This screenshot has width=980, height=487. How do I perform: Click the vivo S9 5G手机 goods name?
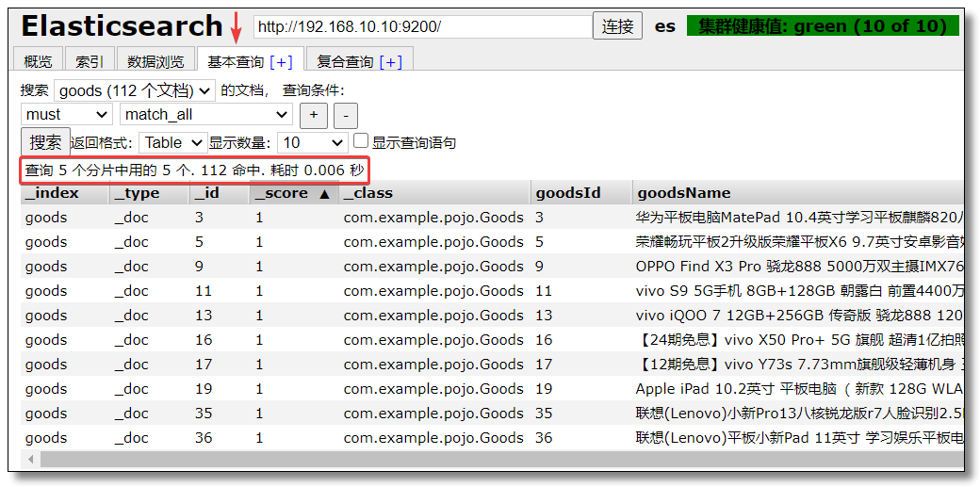click(799, 291)
